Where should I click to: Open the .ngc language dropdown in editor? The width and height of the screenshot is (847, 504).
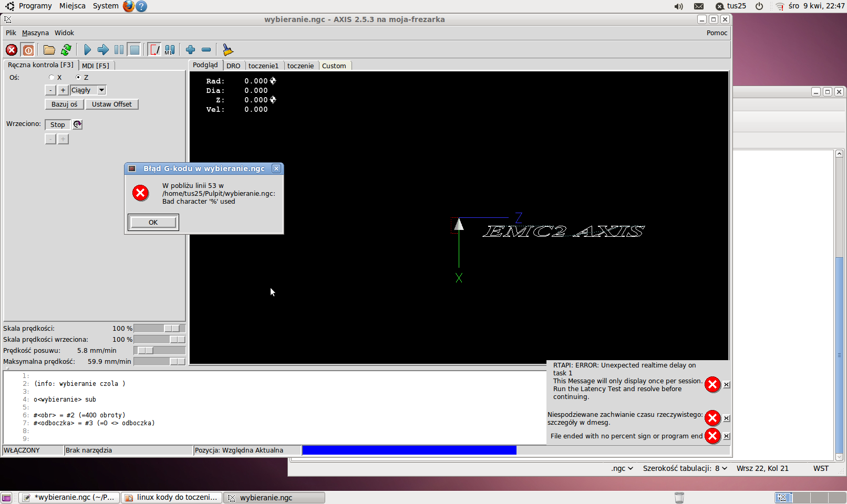click(x=622, y=468)
